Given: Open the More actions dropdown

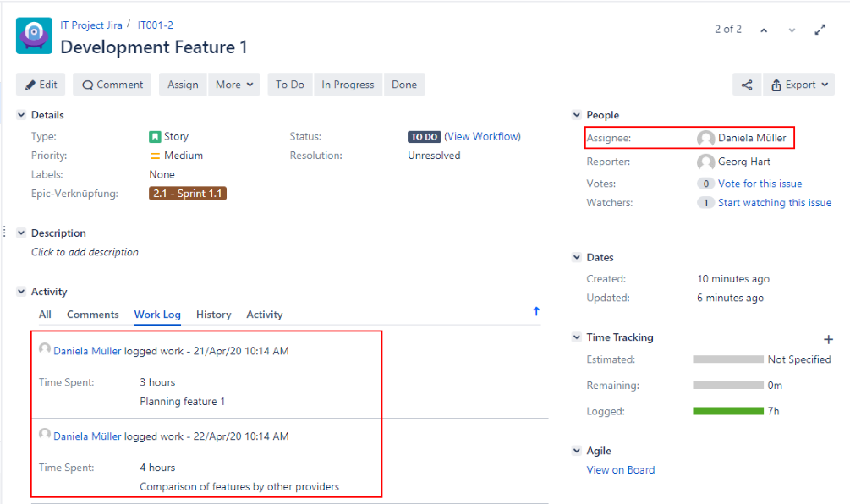Looking at the screenshot, I should (235, 85).
